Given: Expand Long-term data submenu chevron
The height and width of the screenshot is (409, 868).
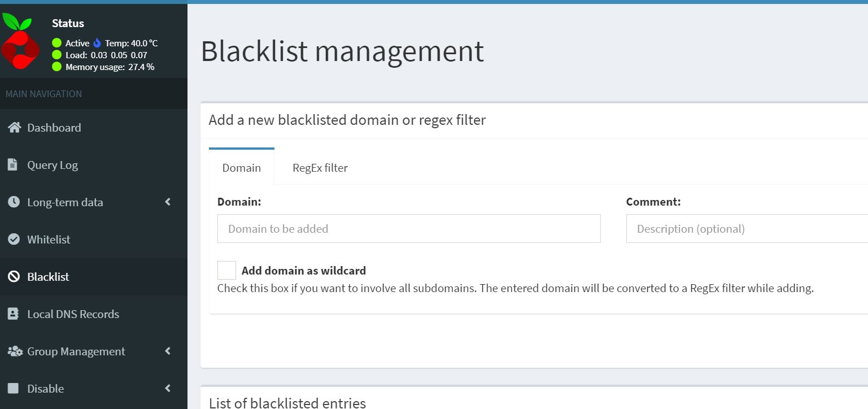Looking at the screenshot, I should click(168, 202).
